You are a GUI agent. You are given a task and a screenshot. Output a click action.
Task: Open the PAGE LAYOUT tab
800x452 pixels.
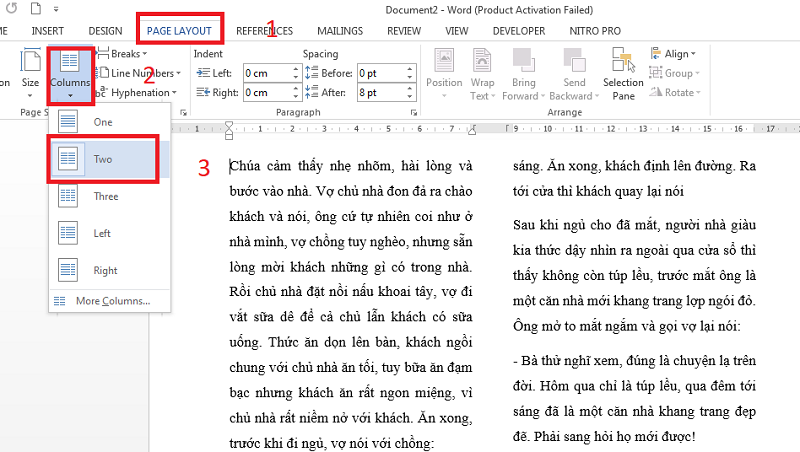[x=179, y=31]
